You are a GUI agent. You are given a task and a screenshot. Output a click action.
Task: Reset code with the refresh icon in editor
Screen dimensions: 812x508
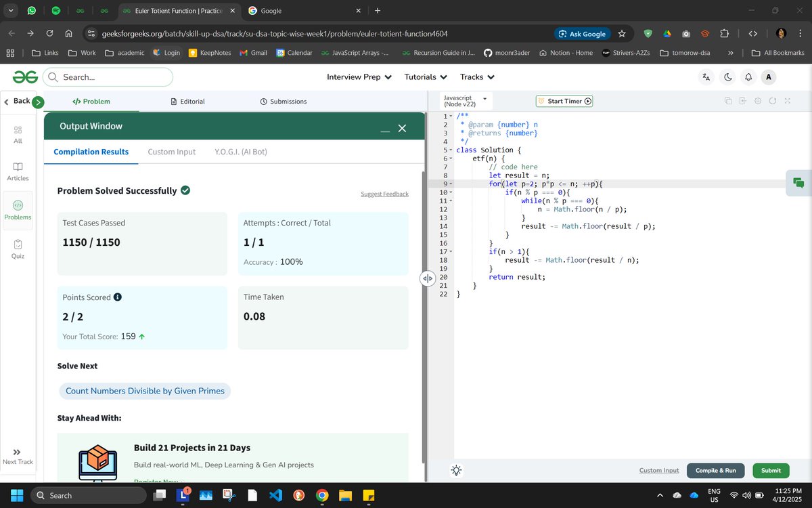click(x=772, y=101)
